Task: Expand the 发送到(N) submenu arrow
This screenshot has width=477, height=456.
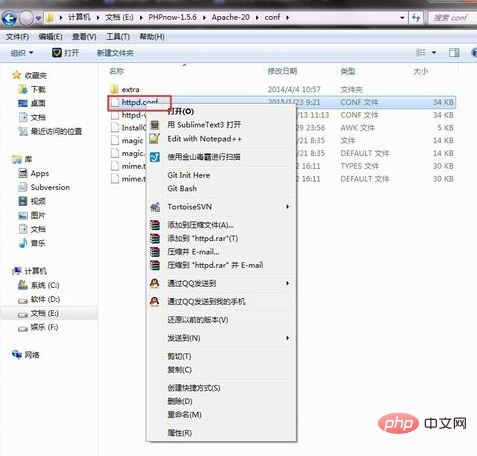Action: pos(287,338)
